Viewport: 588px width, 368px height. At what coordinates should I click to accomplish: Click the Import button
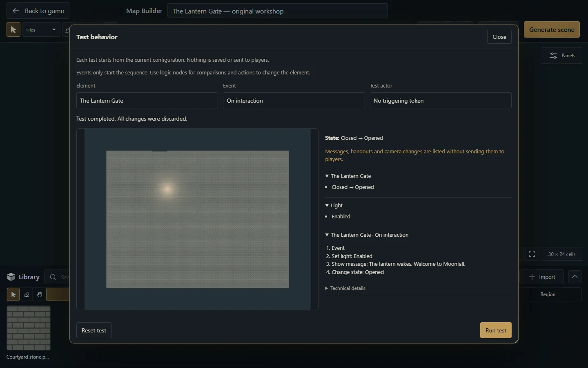pos(542,277)
